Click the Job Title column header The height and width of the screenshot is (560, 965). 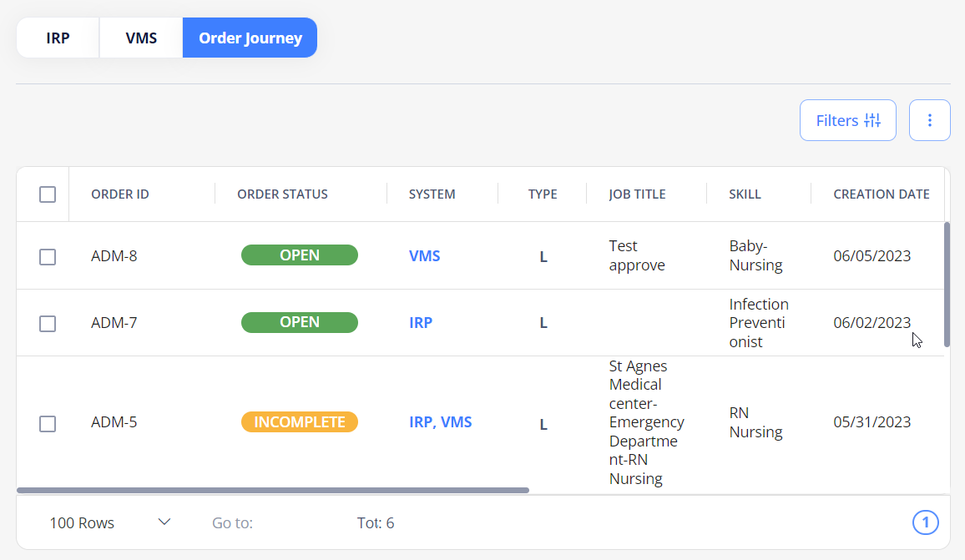[637, 194]
